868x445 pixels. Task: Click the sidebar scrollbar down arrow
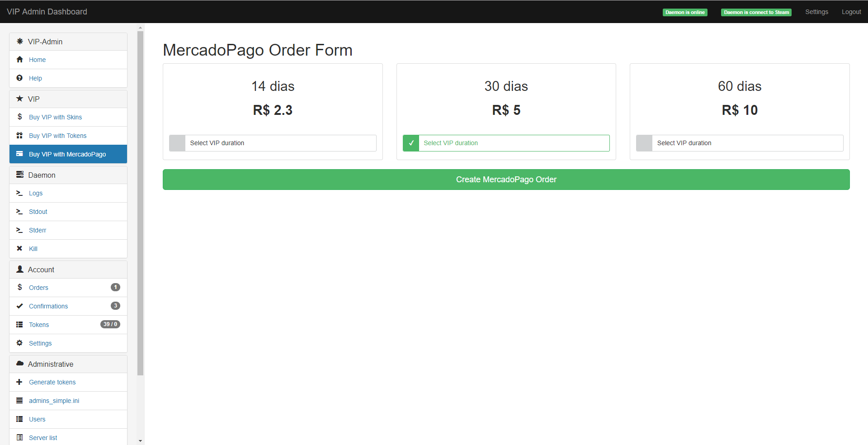[x=141, y=441]
